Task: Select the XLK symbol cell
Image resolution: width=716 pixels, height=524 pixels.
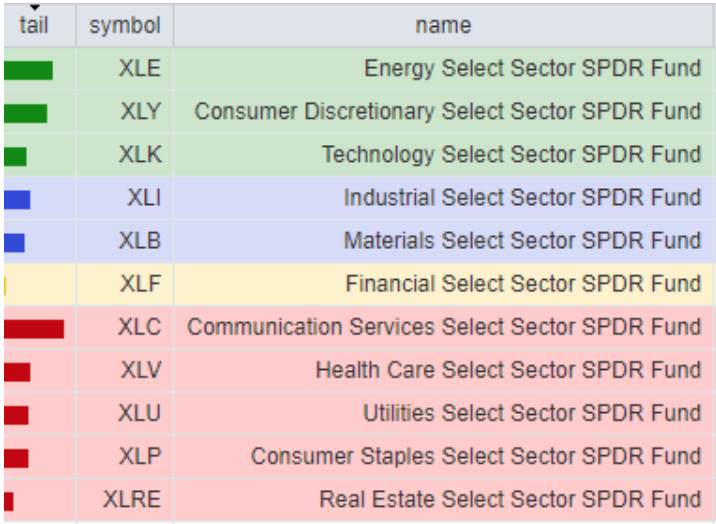Action: [139, 155]
